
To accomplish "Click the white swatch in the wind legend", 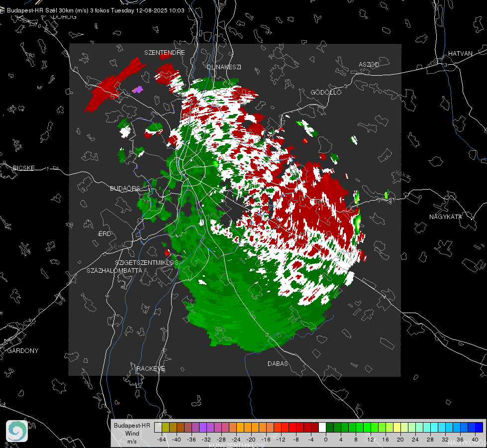I will tap(322, 428).
